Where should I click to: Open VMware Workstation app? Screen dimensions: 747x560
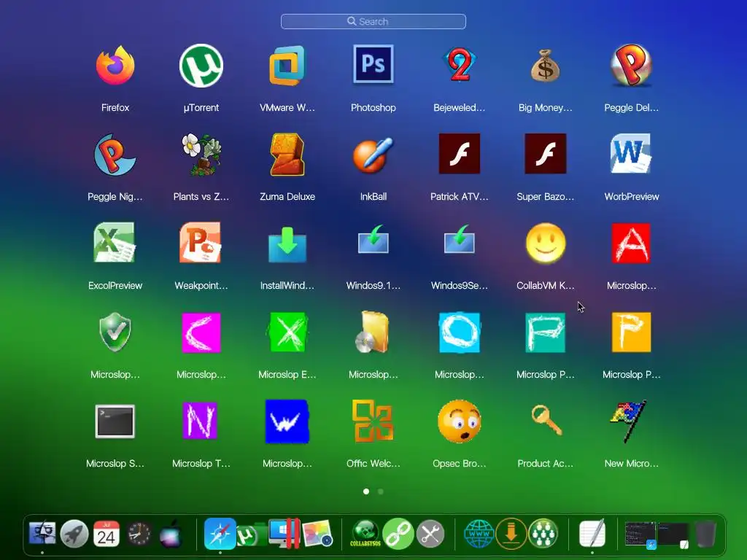pos(287,65)
